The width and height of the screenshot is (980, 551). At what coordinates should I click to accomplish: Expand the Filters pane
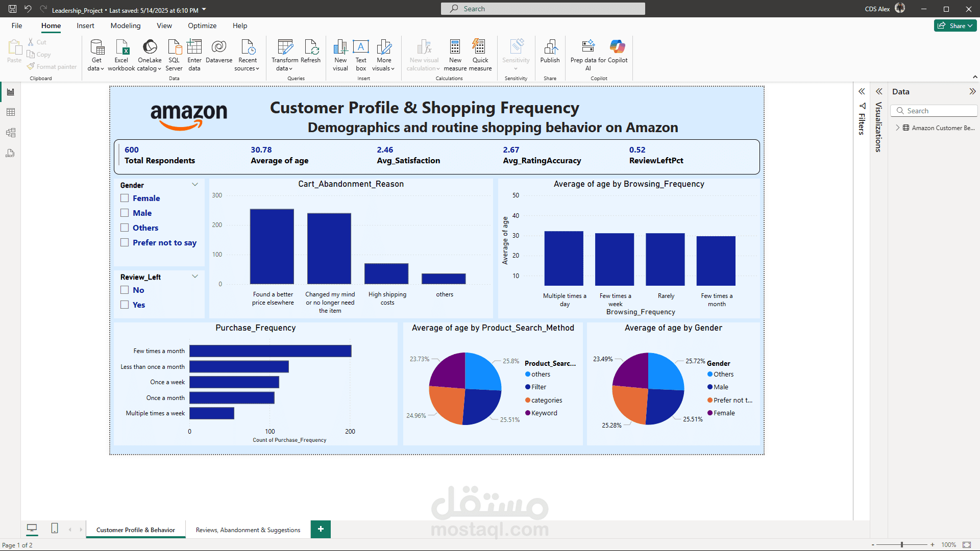[862, 92]
